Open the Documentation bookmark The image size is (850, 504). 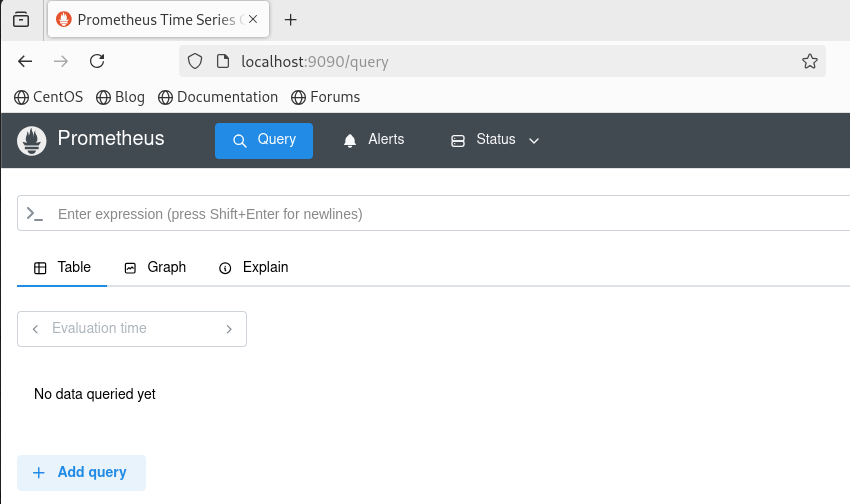(218, 97)
